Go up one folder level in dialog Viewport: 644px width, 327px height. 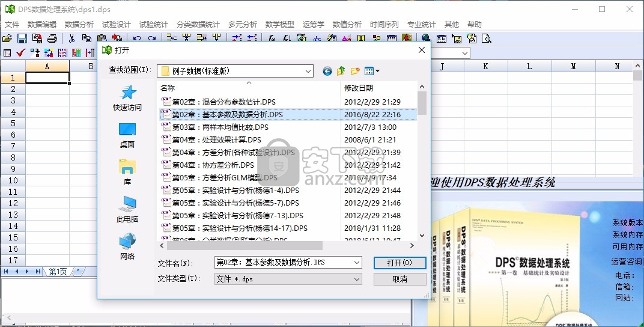[x=341, y=71]
